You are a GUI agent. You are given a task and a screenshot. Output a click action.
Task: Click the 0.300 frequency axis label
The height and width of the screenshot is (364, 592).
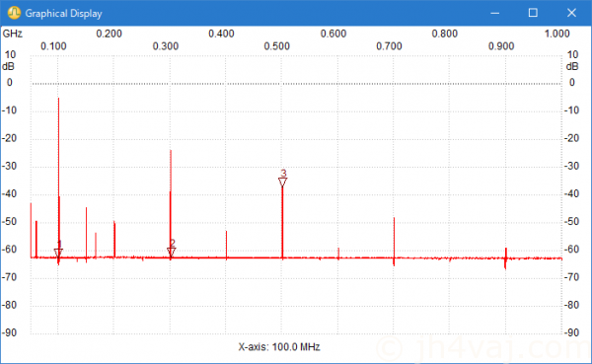click(166, 46)
